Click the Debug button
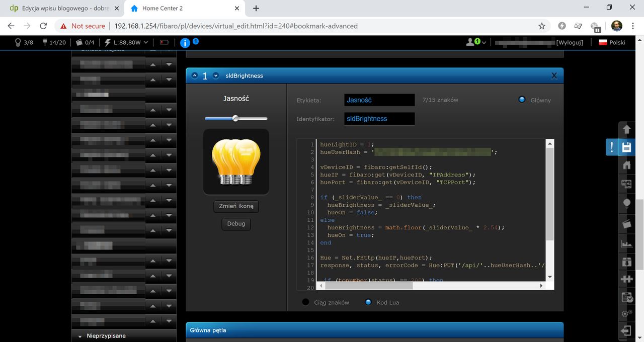 (x=236, y=224)
